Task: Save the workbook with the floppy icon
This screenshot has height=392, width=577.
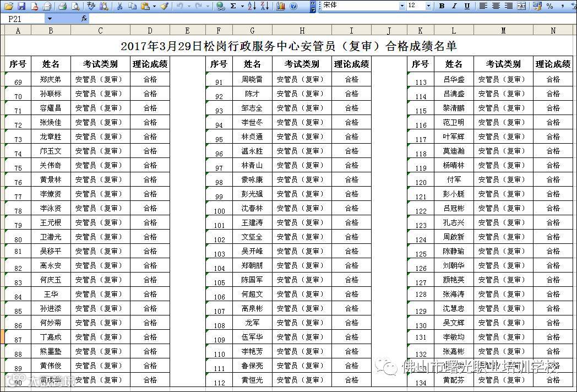Action: tap(21, 6)
